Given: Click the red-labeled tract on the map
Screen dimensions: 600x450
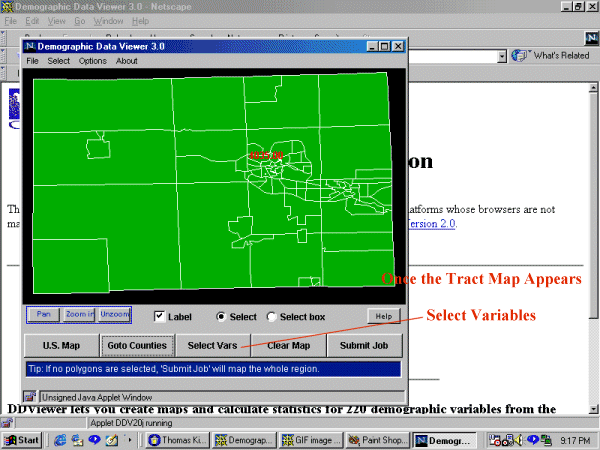Looking at the screenshot, I should coord(267,156).
